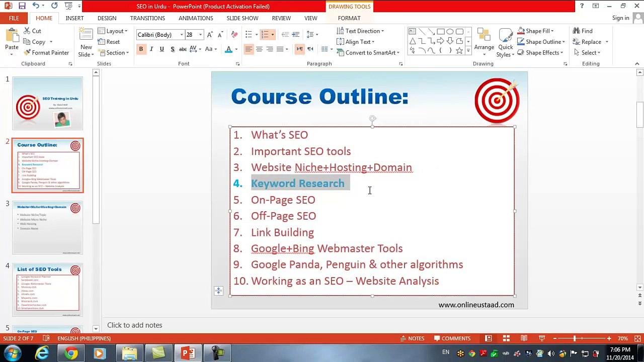Click the volume icon in system tray
This screenshot has height=362, width=644.
pos(551,353)
